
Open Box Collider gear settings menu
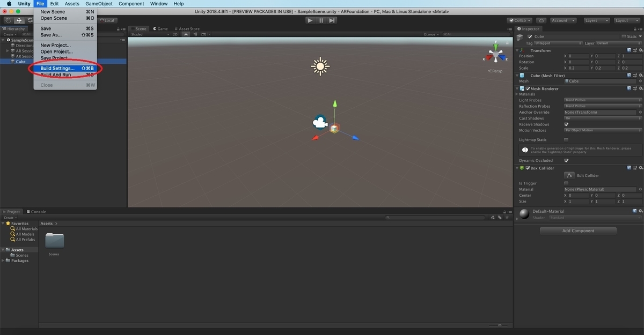[x=640, y=168]
